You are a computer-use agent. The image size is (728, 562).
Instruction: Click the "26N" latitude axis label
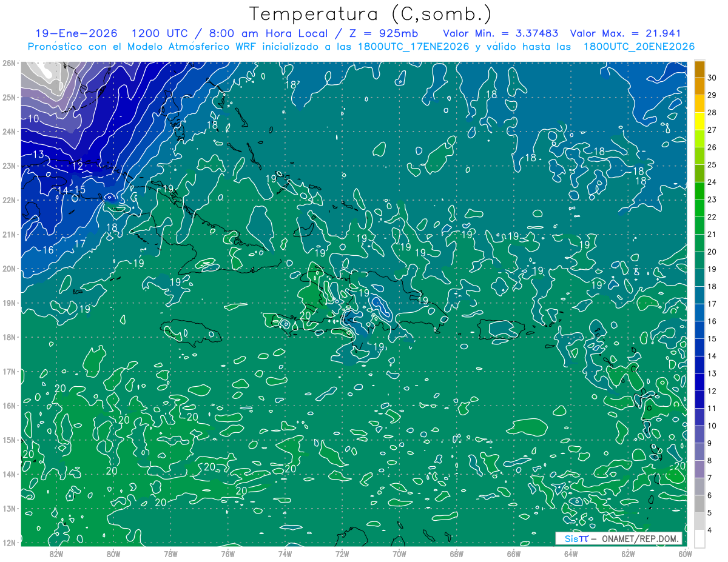coord(8,63)
